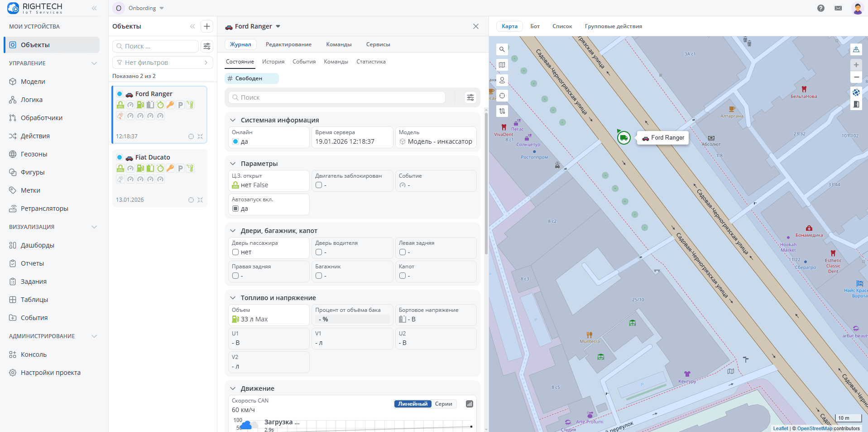The width and height of the screenshot is (868, 432).
Task: Open Геозоны in the sidebar
Action: point(34,154)
